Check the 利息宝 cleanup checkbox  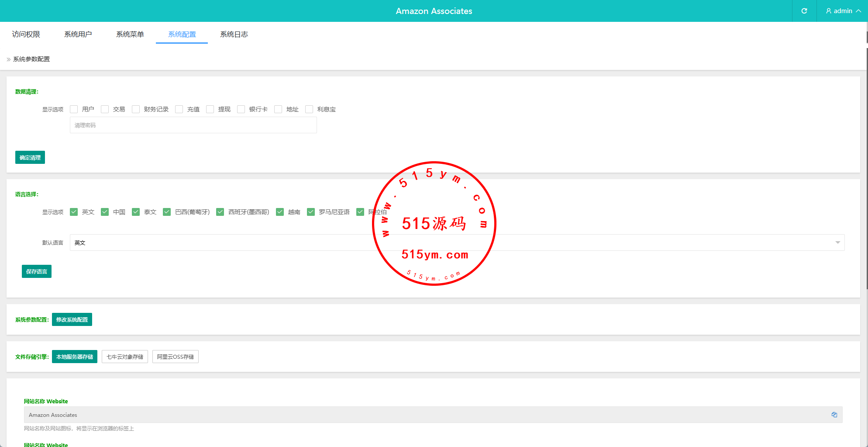(309, 109)
